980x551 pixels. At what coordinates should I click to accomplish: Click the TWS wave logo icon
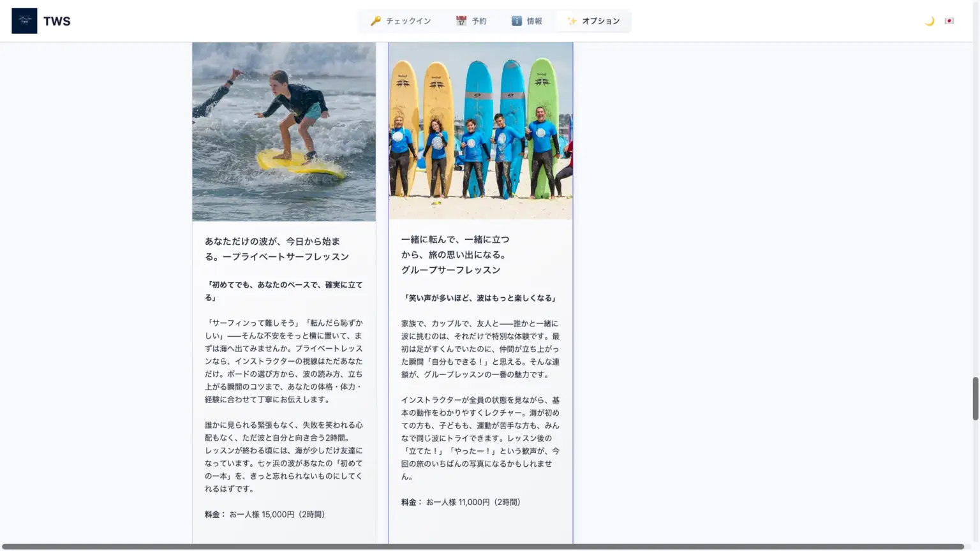click(24, 21)
